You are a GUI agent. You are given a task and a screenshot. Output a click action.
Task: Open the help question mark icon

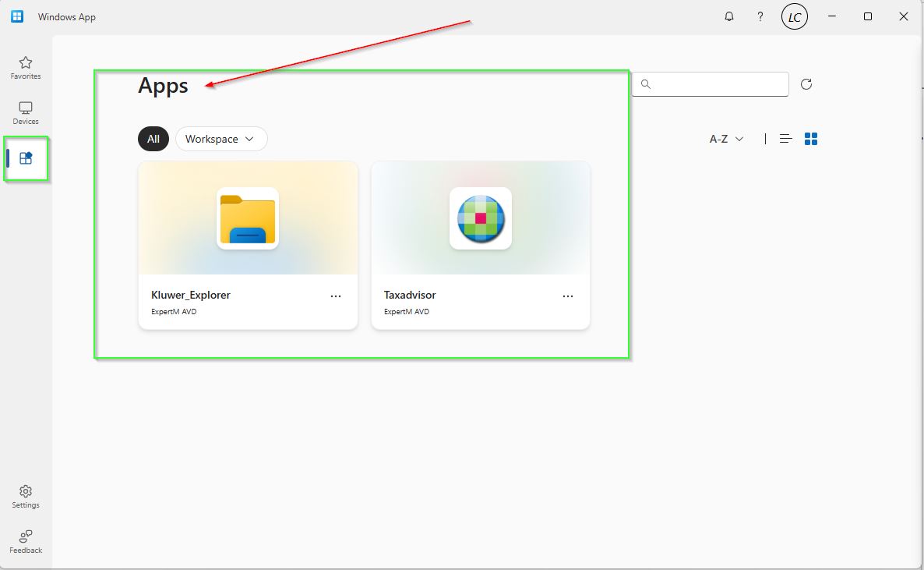tap(760, 16)
